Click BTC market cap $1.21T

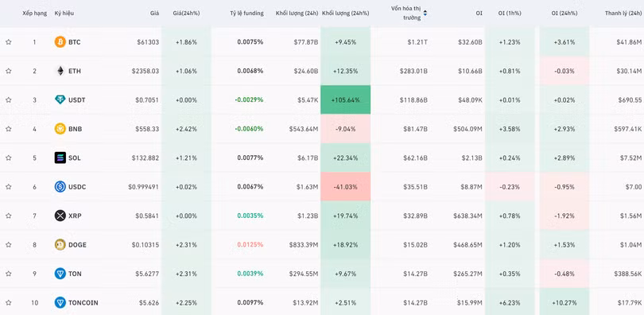[x=417, y=42]
